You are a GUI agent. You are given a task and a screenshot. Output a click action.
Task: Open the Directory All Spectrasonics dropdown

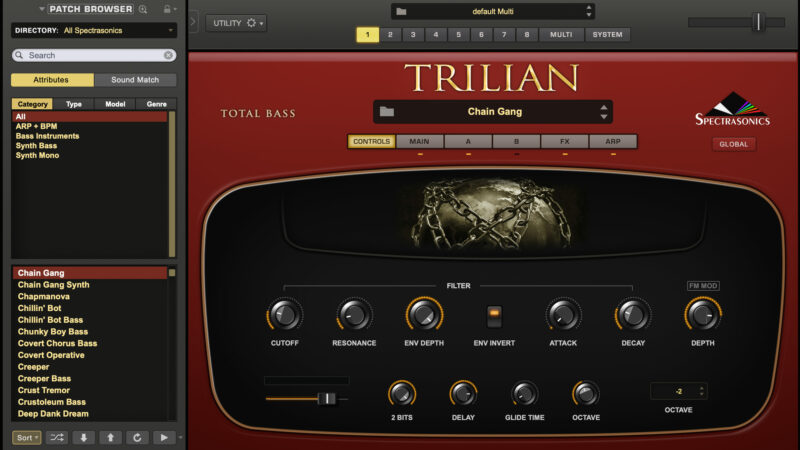(x=94, y=31)
